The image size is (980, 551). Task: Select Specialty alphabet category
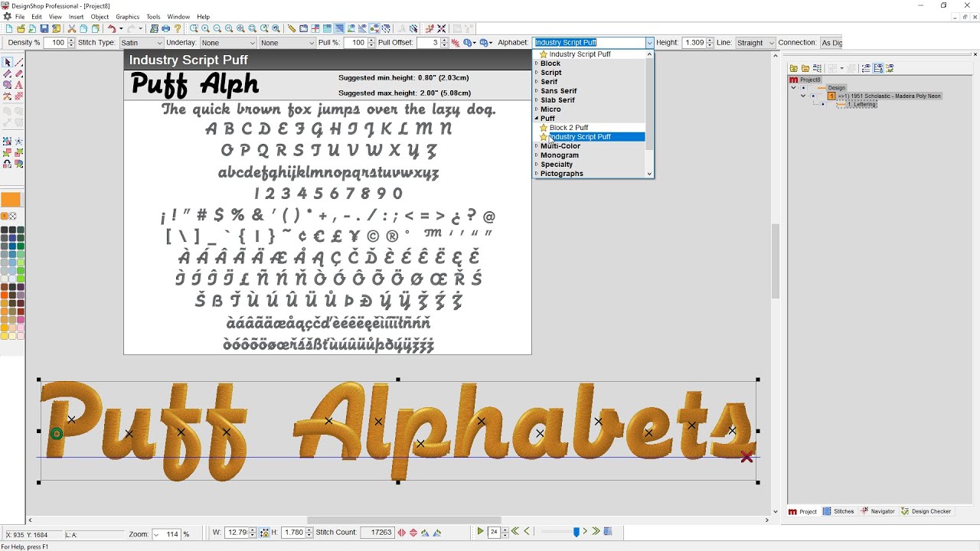[557, 165]
